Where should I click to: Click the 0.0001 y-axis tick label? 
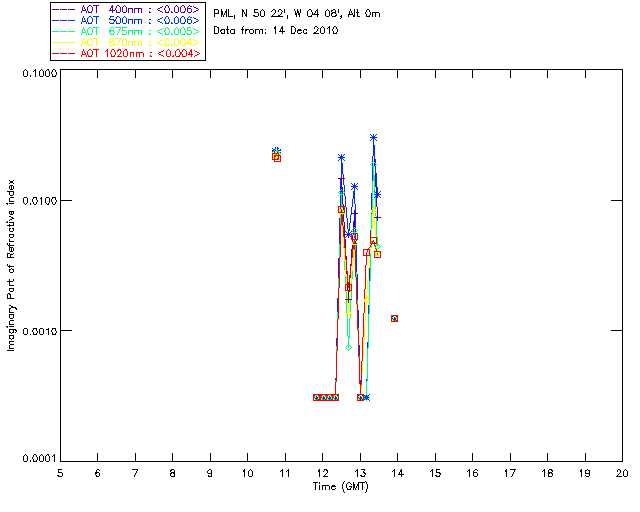click(x=40, y=459)
